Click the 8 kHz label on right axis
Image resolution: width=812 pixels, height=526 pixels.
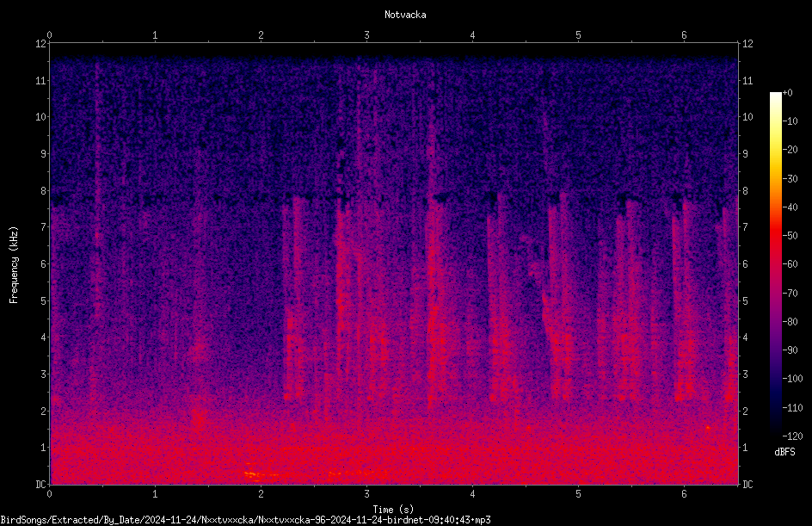pos(745,191)
